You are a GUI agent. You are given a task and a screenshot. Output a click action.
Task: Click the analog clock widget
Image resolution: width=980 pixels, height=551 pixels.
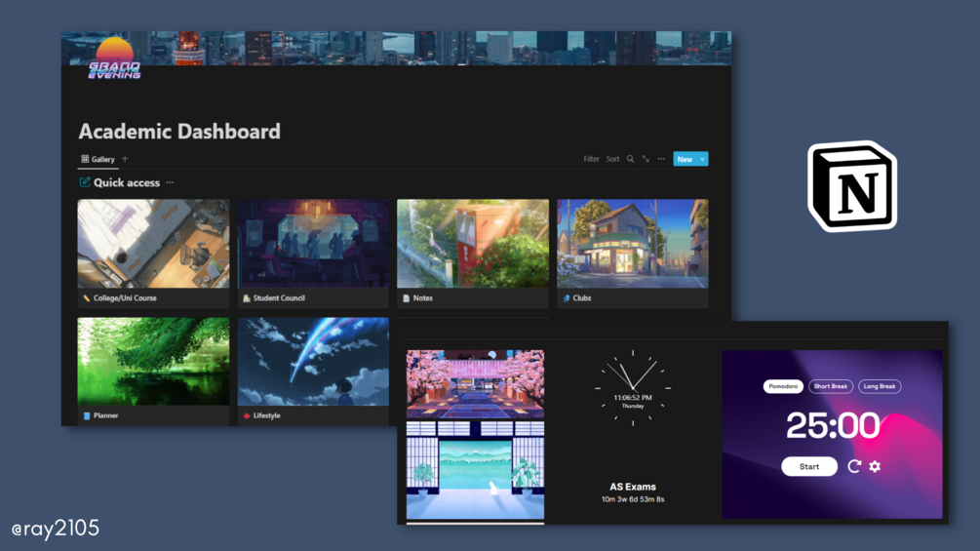pos(633,388)
